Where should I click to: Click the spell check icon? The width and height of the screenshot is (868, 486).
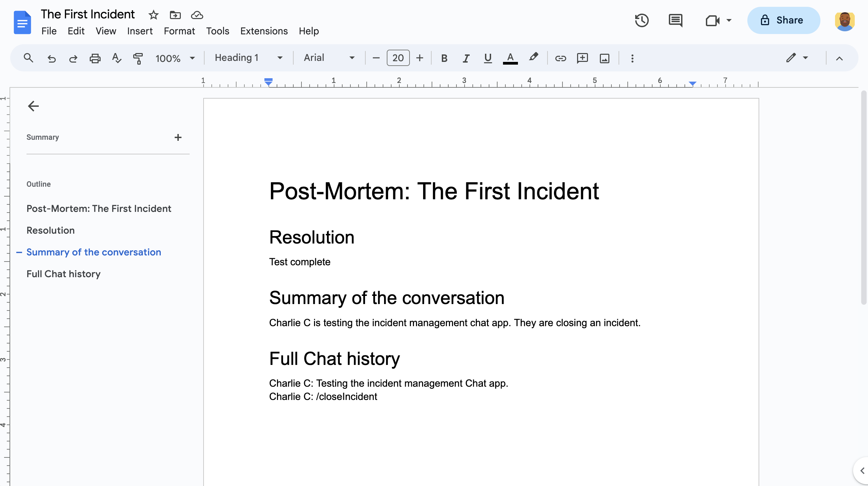[x=116, y=58]
